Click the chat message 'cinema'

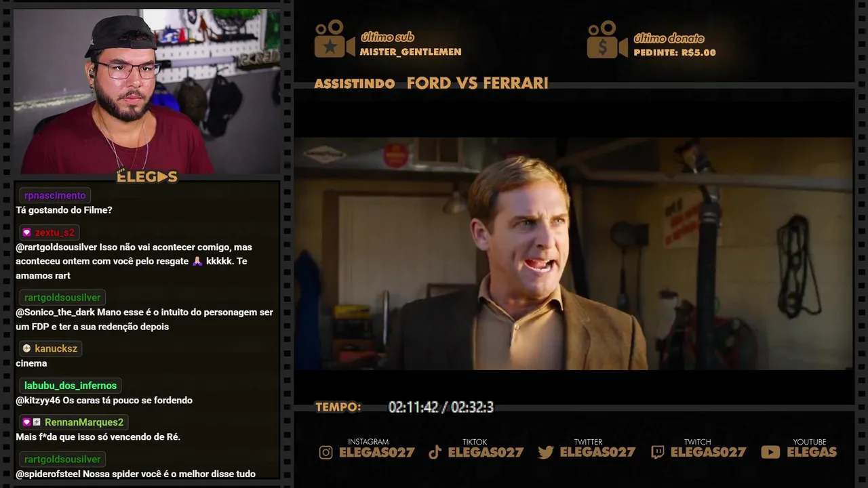click(31, 363)
